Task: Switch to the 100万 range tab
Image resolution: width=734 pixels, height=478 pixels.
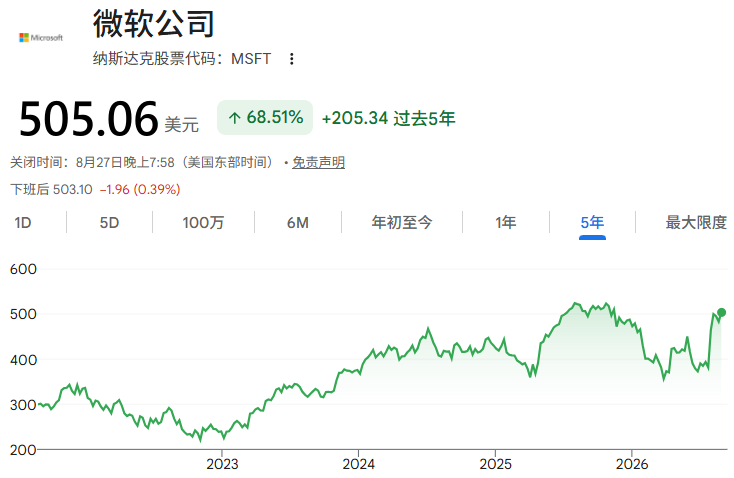Action: coord(203,223)
